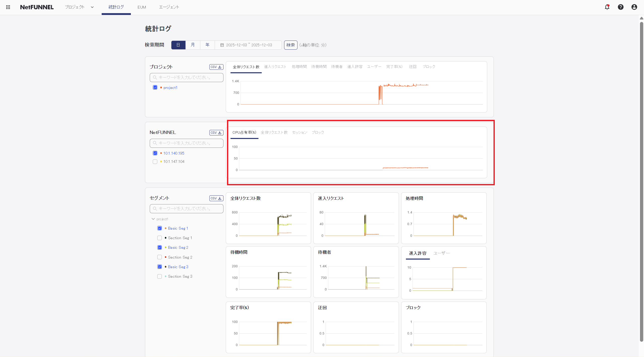Open the account profile icon

click(x=634, y=7)
